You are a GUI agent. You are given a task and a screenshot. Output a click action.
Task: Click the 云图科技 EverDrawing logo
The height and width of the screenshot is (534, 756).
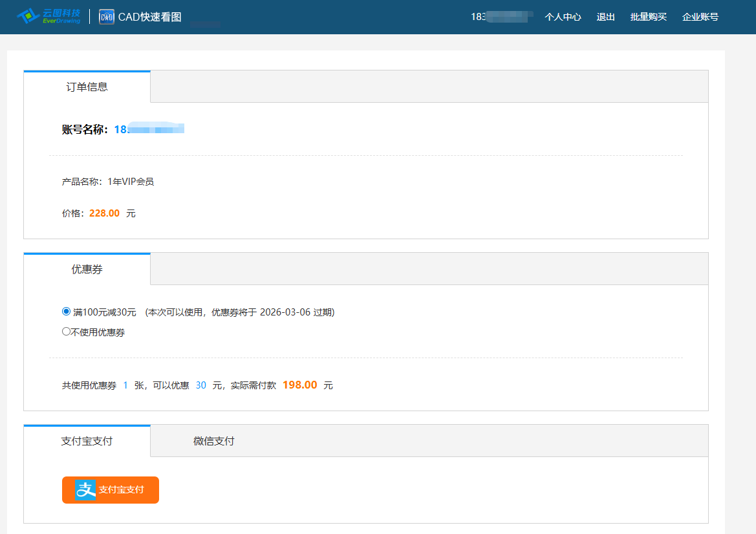click(49, 16)
